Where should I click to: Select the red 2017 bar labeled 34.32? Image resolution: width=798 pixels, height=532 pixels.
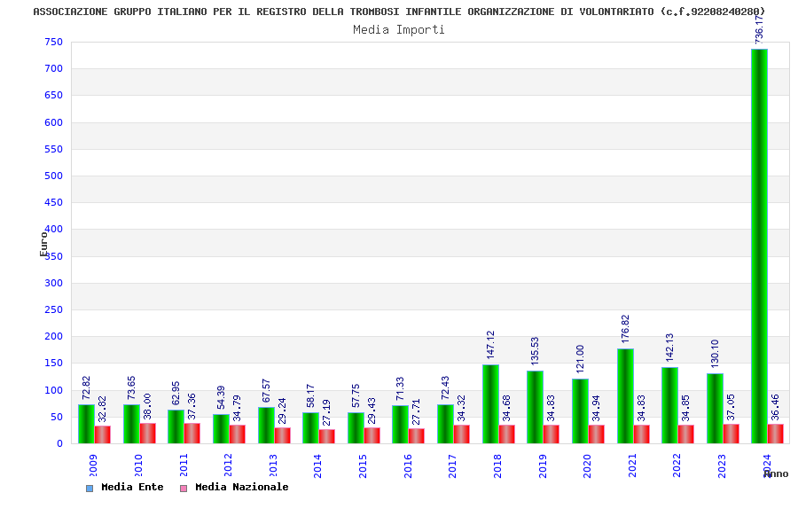[x=462, y=434]
